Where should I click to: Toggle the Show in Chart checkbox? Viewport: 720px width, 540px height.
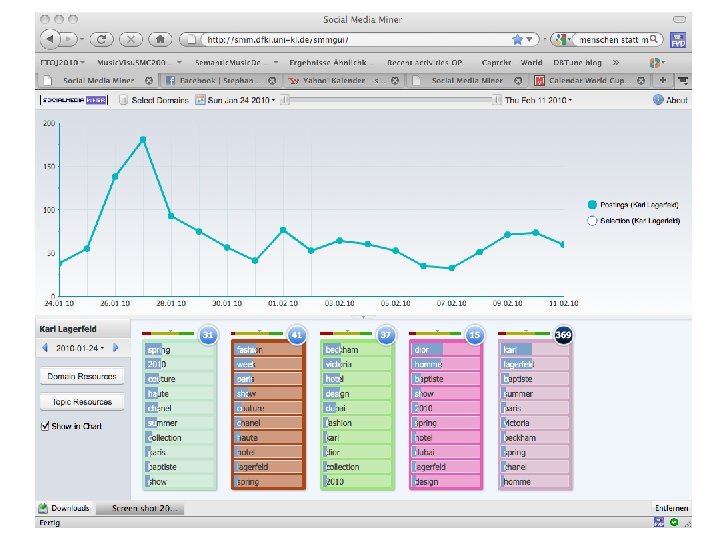pos(45,426)
